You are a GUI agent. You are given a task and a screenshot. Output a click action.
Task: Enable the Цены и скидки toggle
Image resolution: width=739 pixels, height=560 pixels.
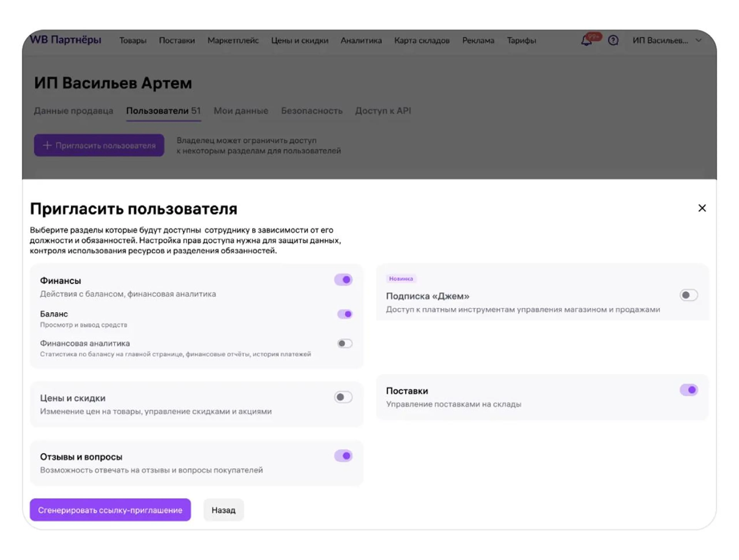(343, 397)
